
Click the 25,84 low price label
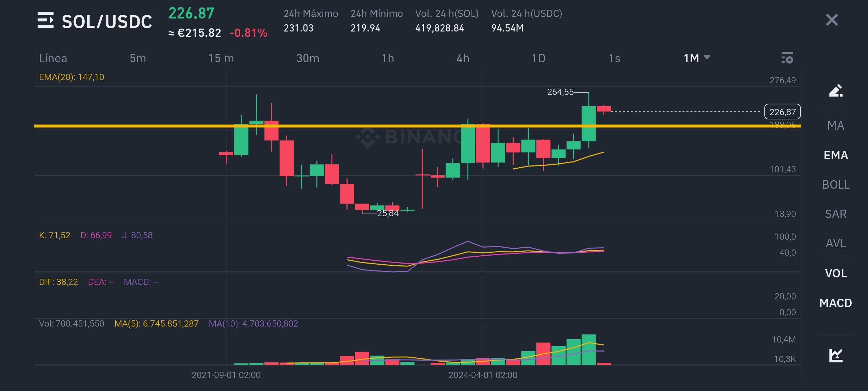coord(388,213)
